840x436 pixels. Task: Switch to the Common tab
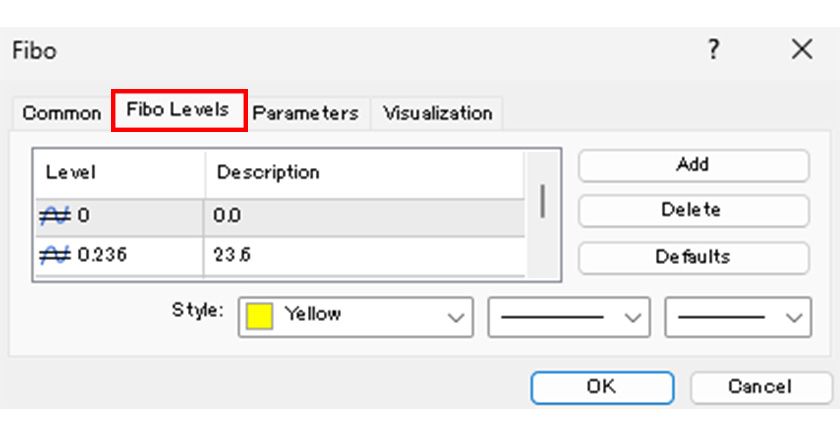[x=61, y=113]
